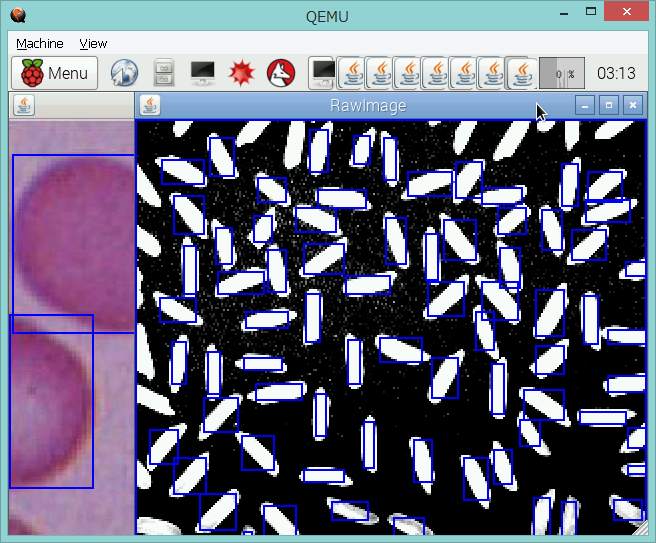Click the CPU usage monitor showing 0%

(x=561, y=73)
